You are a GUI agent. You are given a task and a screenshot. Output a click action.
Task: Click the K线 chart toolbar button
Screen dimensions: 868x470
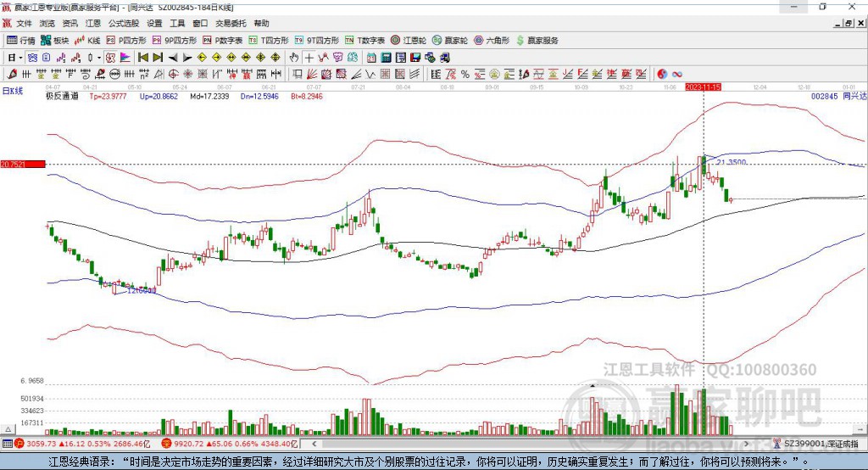pos(87,41)
